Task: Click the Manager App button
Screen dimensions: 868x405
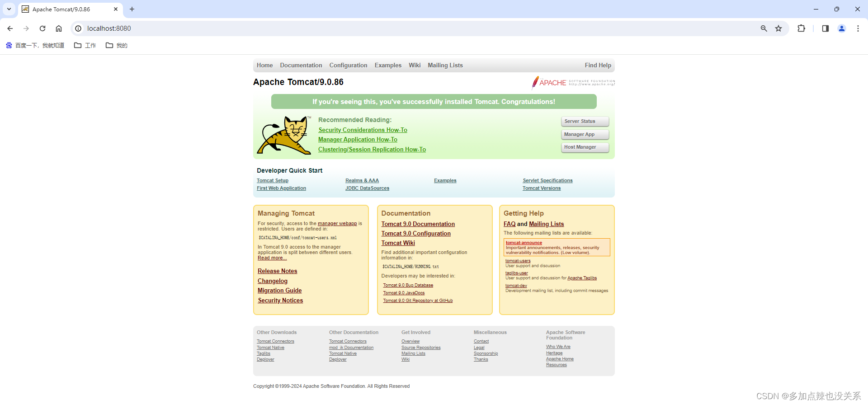Action: click(585, 134)
